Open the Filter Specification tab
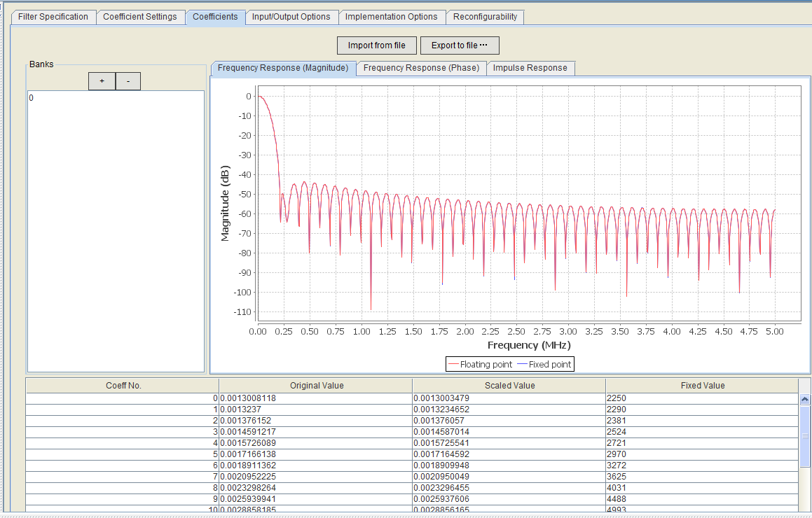 click(x=53, y=17)
